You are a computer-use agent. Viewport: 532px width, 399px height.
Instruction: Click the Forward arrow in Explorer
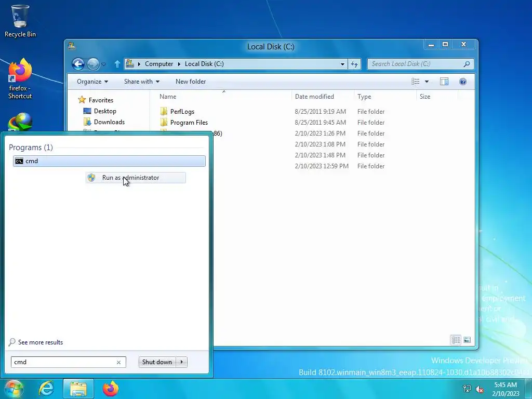coord(93,64)
